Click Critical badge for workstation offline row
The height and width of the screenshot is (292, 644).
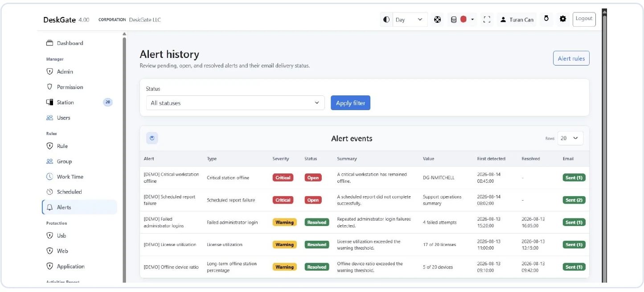click(283, 177)
